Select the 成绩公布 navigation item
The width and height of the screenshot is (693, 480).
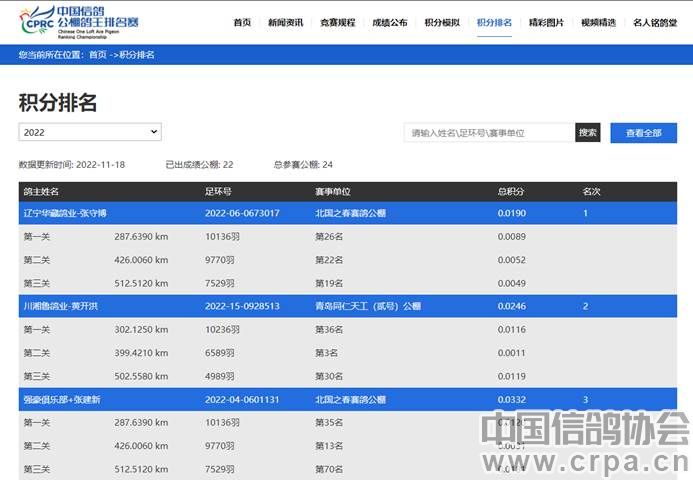[389, 21]
